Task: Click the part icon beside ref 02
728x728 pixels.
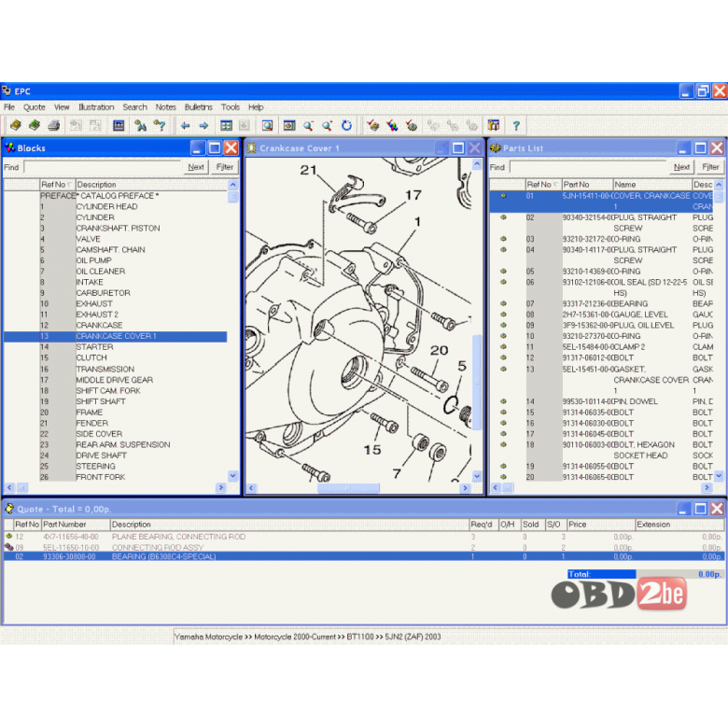Action: (x=503, y=217)
